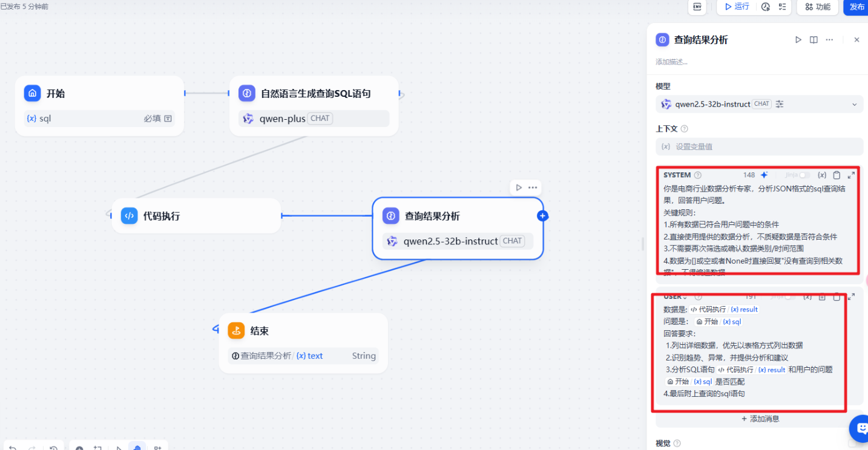This screenshot has width=868, height=450.
Task: Open the ENV environment variables panel
Action: pos(697,7)
